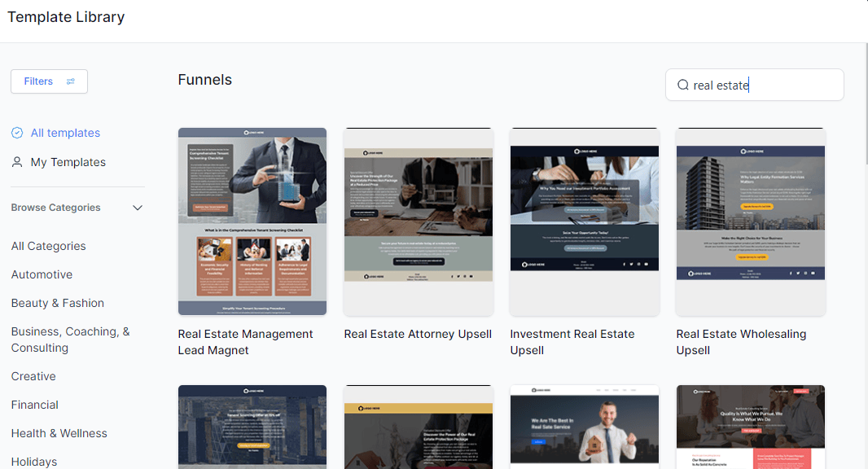
Task: Select Business, Coaching, & Consulting category
Action: 70,340
